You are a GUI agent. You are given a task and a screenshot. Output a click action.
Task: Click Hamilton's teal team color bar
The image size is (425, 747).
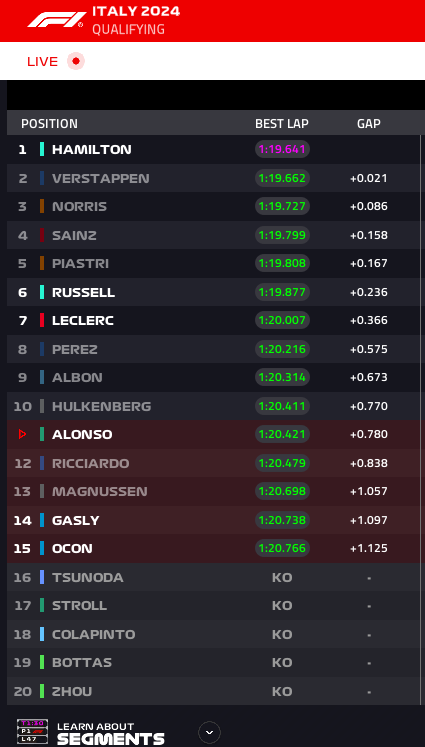point(42,149)
